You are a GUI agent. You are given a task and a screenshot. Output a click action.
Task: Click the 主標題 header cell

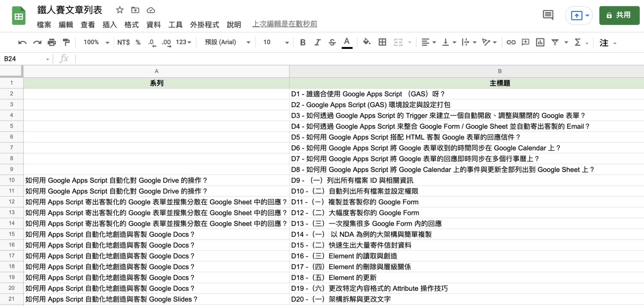click(467, 83)
